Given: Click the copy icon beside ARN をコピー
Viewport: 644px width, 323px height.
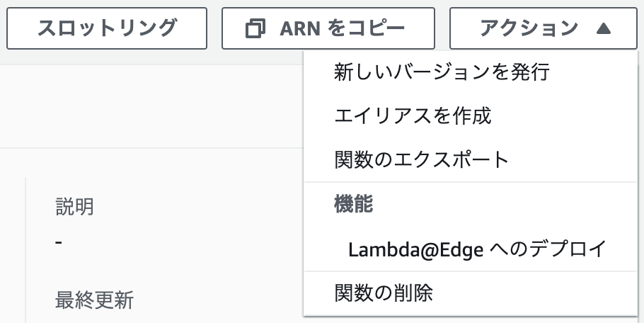Looking at the screenshot, I should 255,29.
